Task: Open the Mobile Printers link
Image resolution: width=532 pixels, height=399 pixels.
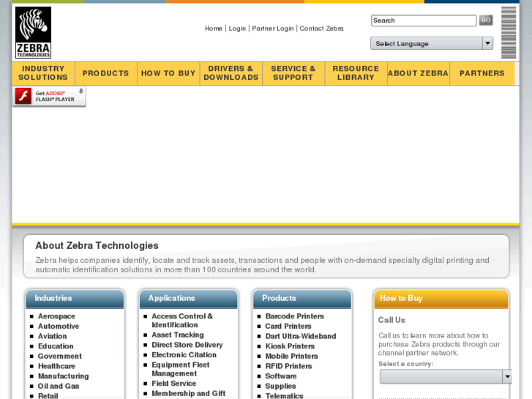Action: pyautogui.click(x=291, y=357)
